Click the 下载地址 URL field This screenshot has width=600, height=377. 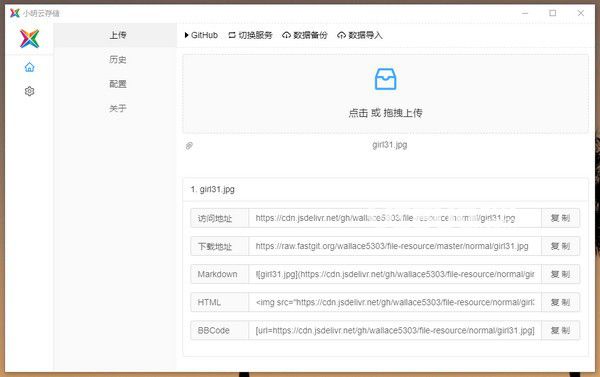[395, 246]
